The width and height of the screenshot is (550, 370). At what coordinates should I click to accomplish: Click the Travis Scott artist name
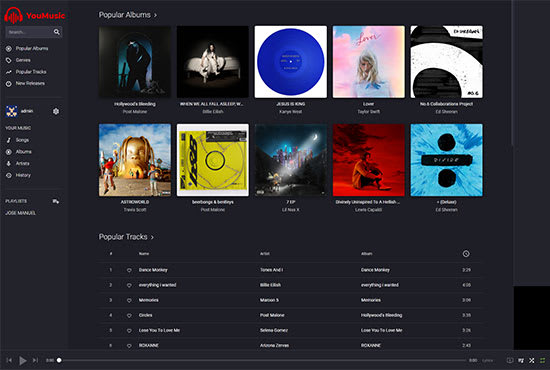click(135, 210)
